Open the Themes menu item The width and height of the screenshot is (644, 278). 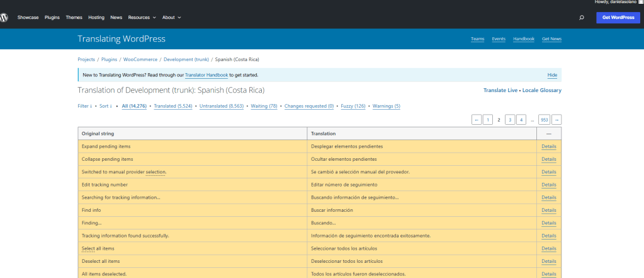click(x=74, y=18)
